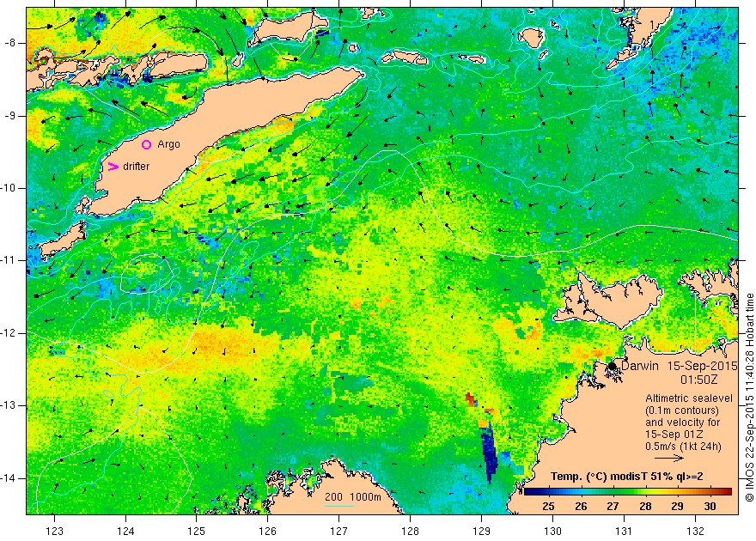Click the 'drifter' label text
The width and height of the screenshot is (756, 541).
[x=137, y=167]
